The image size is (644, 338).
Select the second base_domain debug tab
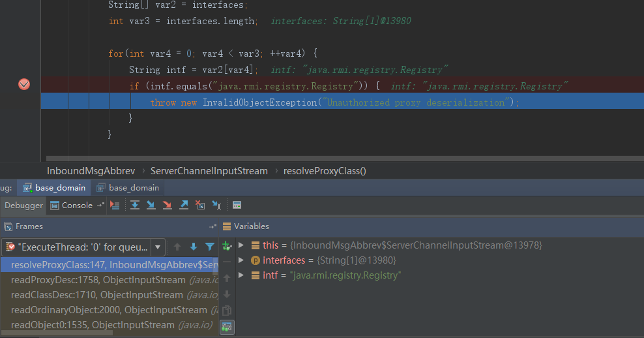(x=128, y=188)
